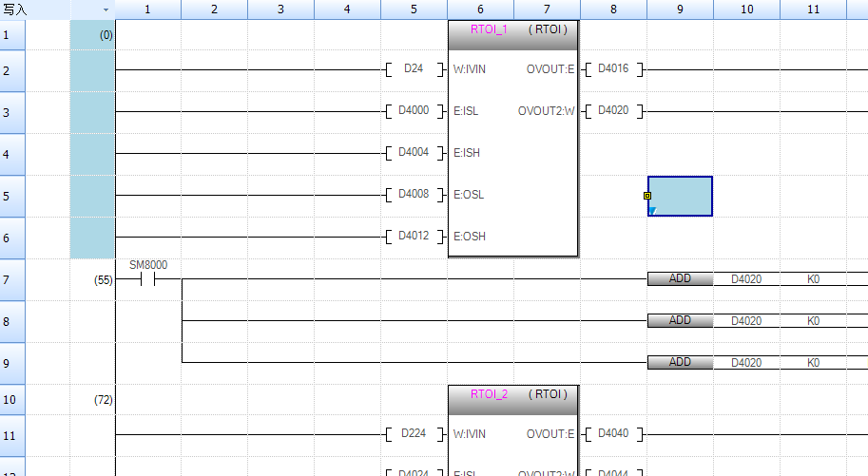Select the D4008 operand at E:OSL
The height and width of the screenshot is (476, 868).
pos(414,195)
